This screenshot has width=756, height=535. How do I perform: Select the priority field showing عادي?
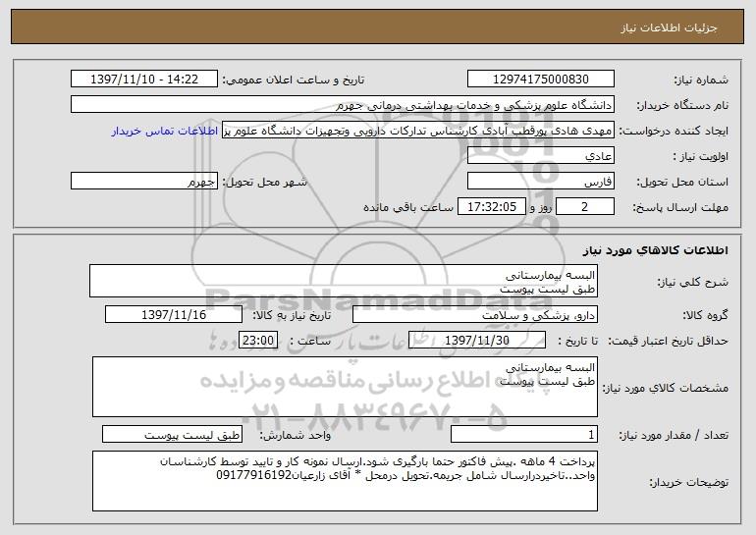click(x=540, y=156)
